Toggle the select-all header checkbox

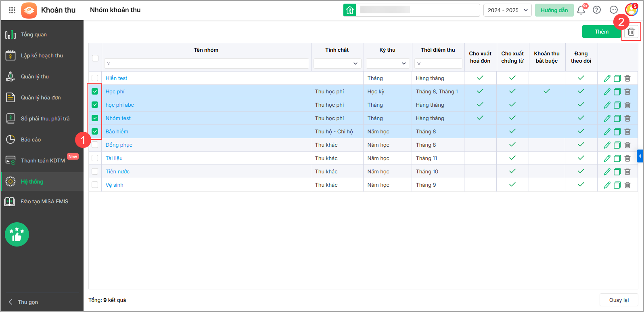click(x=95, y=58)
